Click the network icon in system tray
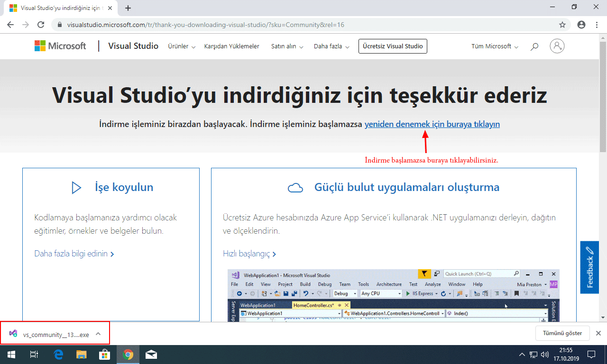The image size is (607, 364). [533, 355]
